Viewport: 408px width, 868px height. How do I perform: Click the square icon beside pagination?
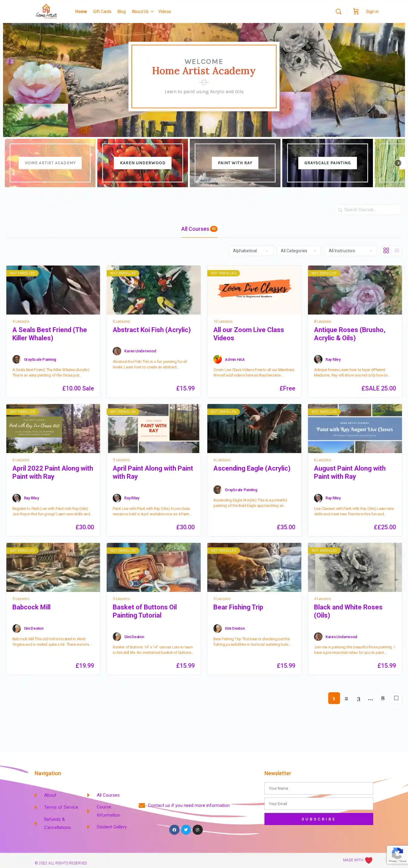(396, 698)
